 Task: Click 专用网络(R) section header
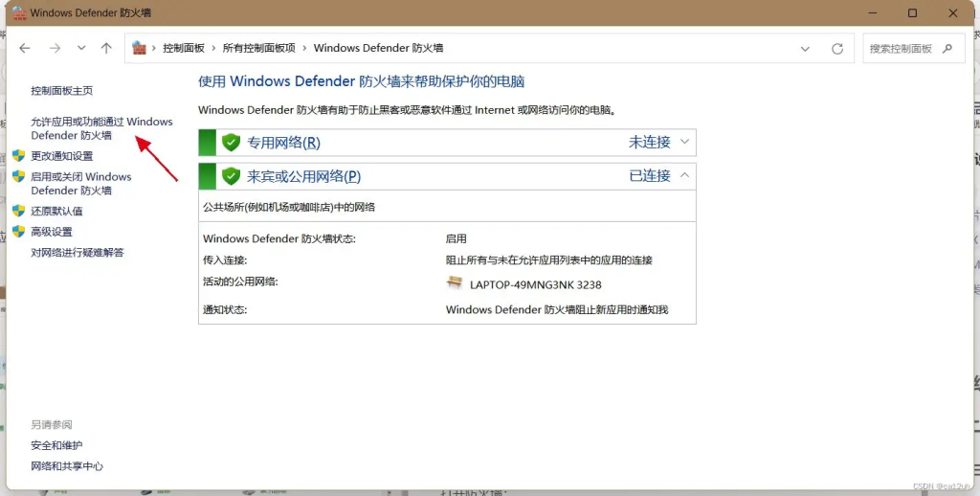click(447, 143)
